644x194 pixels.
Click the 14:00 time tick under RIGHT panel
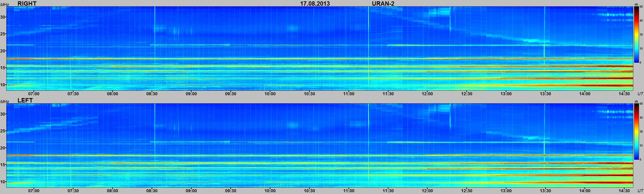(585, 94)
